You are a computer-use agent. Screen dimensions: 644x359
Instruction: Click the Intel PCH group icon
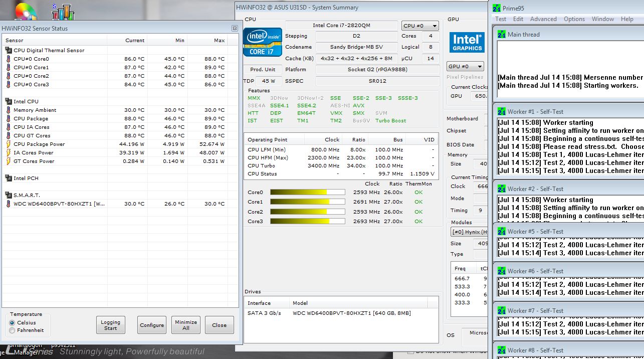click(x=9, y=178)
